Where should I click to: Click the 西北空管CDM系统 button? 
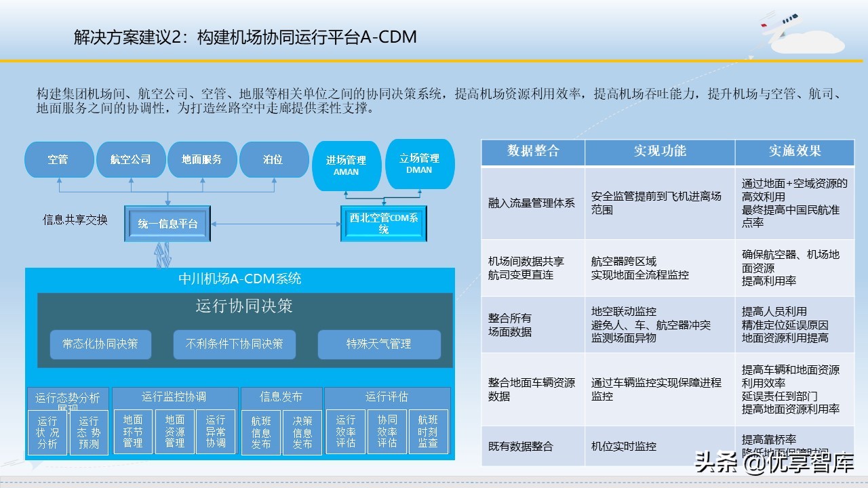pos(384,224)
